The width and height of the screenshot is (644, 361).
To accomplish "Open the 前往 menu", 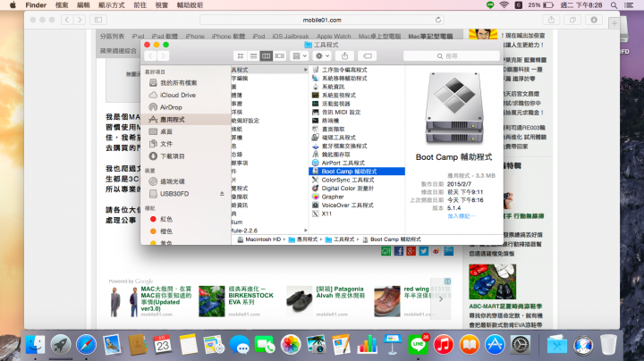I will (x=140, y=5).
